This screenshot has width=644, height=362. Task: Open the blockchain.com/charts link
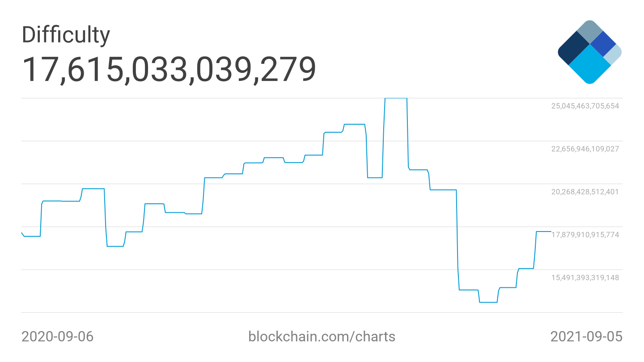tap(322, 337)
